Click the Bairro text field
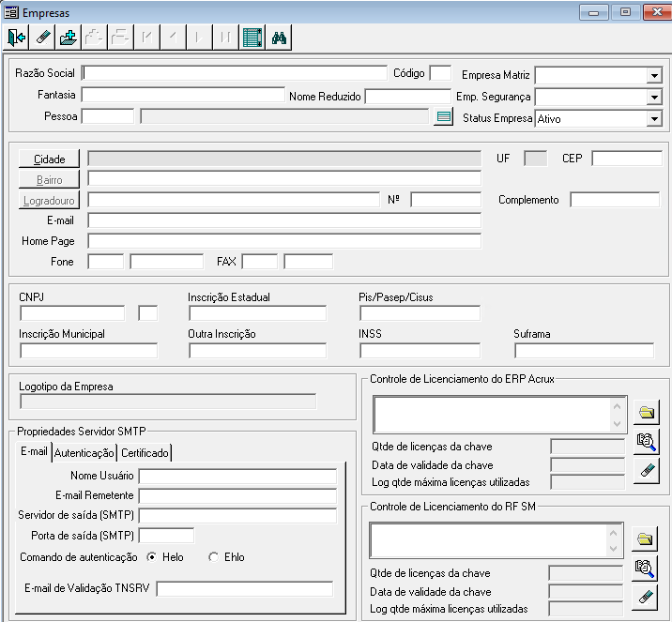672x622 pixels. click(x=284, y=178)
